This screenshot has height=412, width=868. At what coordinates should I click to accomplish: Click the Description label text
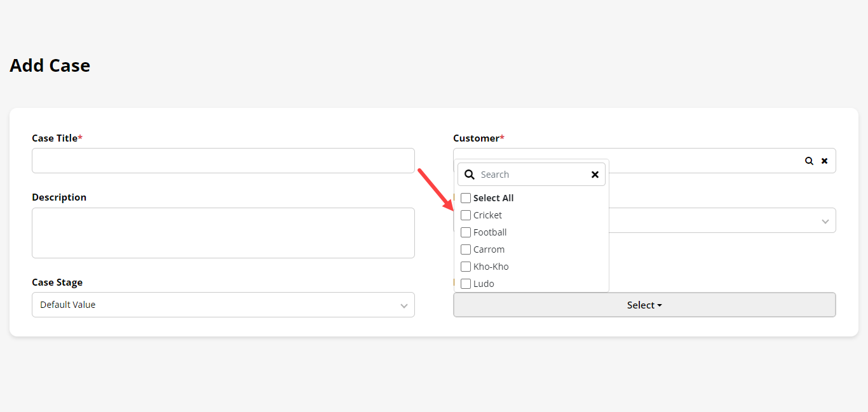pyautogui.click(x=59, y=197)
